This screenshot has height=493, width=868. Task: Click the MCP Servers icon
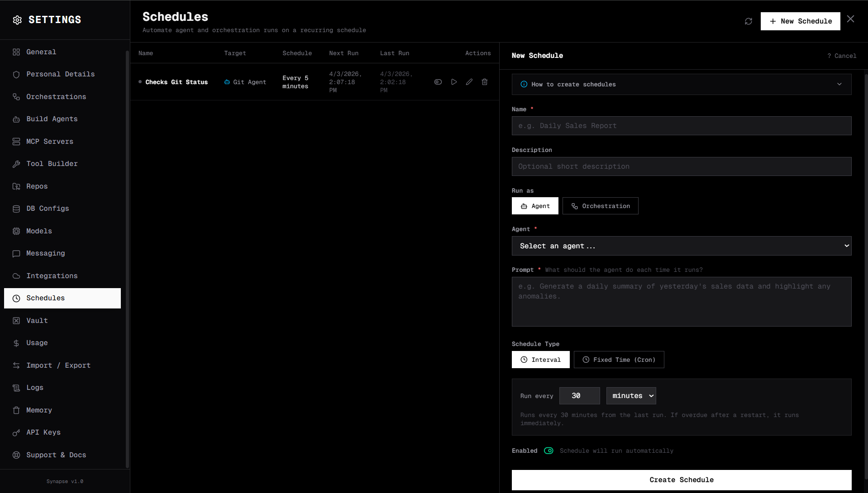16,142
